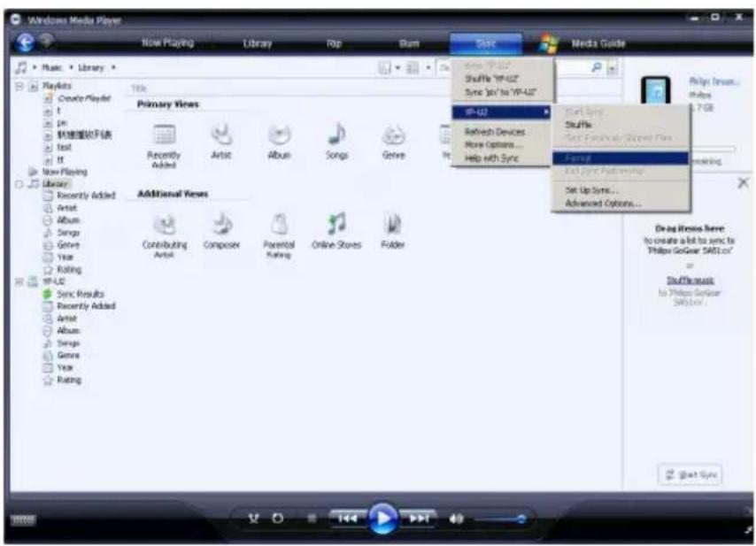Image resolution: width=756 pixels, height=546 pixels.
Task: Open the Recently Added primary view icon
Action: pos(164,135)
